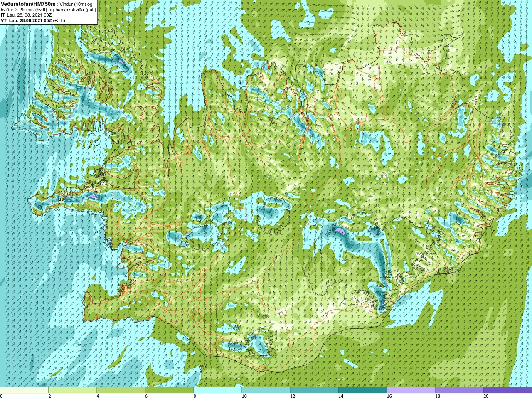
Task: Click the legend scale label "10"
Action: pos(244,396)
